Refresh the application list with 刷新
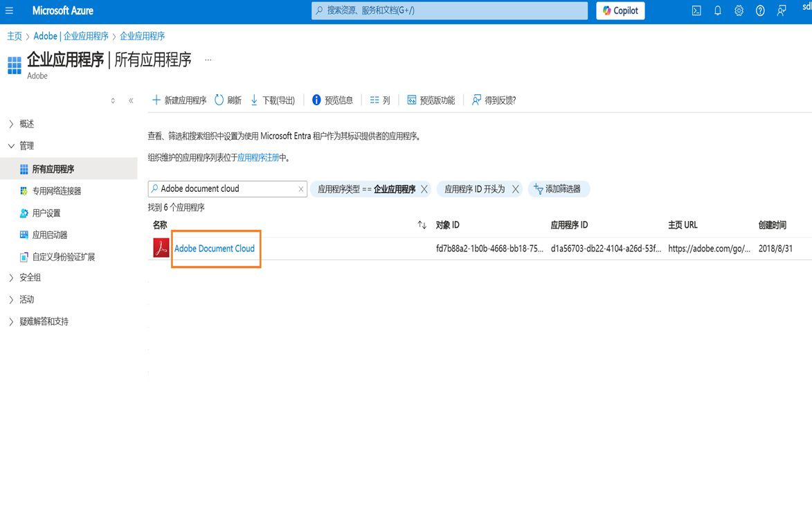 point(228,100)
